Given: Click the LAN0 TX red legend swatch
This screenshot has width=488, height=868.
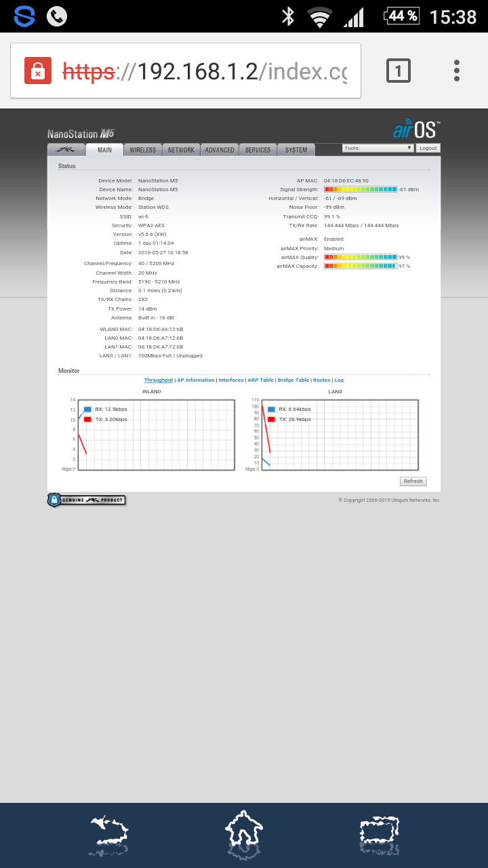Looking at the screenshot, I should click(x=271, y=419).
